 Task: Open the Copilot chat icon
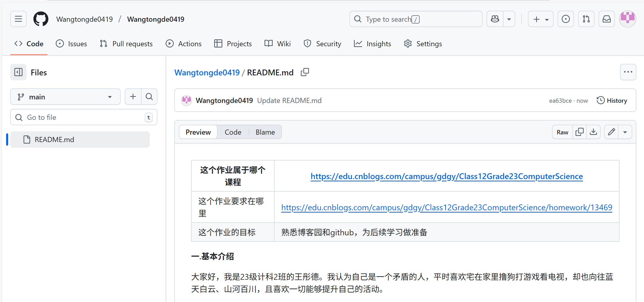pos(495,19)
